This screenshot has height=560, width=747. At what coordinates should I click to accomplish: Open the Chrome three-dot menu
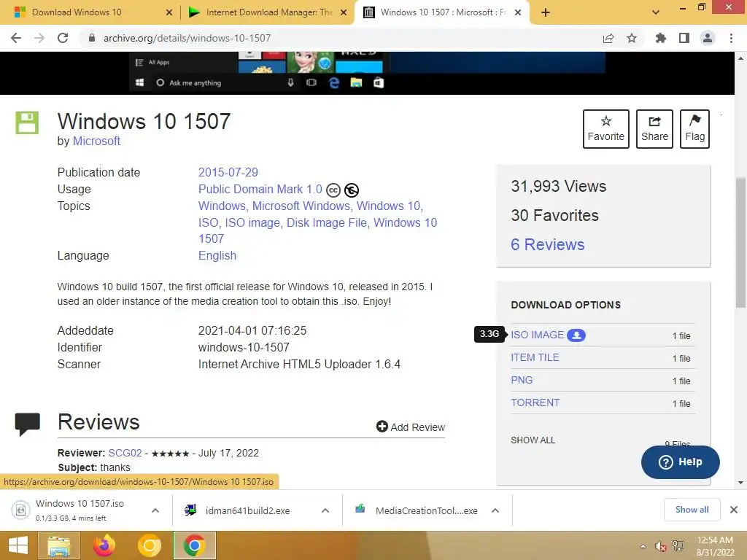pyautogui.click(x=731, y=38)
